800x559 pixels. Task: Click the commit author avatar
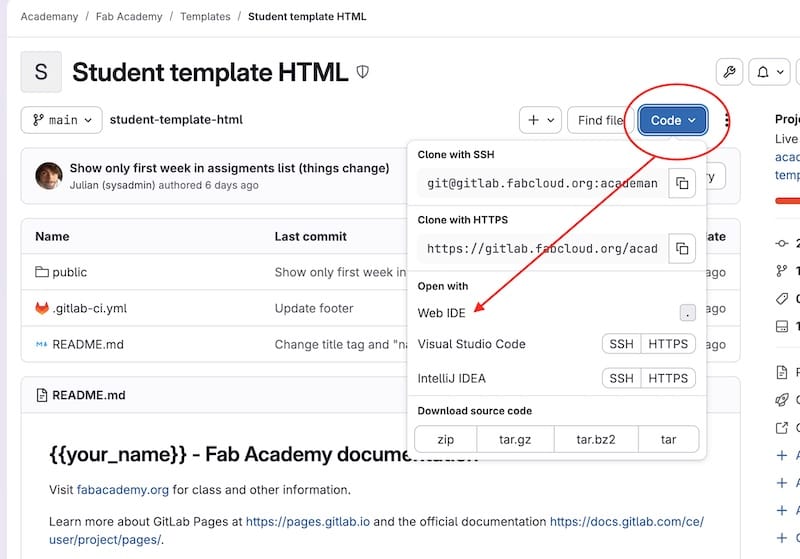49,176
